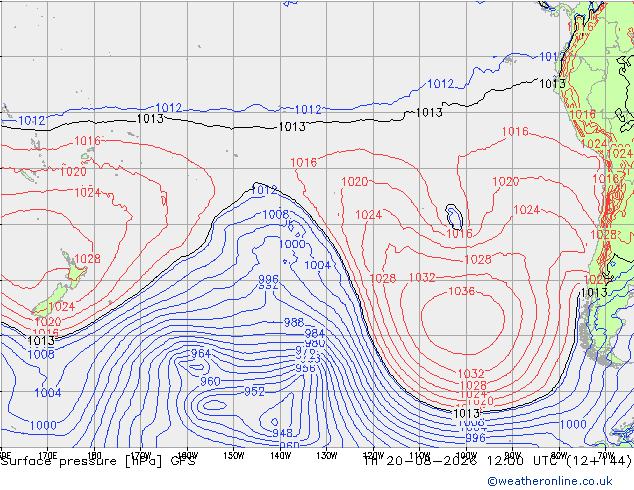The height and width of the screenshot is (490, 634).
Task: Click the 956 isobar label
Action: pos(305,368)
